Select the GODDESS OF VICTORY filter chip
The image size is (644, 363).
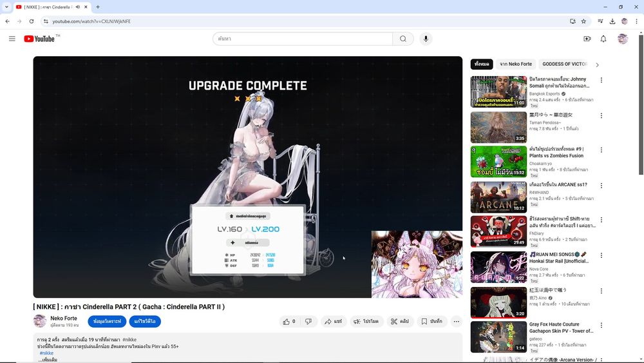click(x=565, y=64)
